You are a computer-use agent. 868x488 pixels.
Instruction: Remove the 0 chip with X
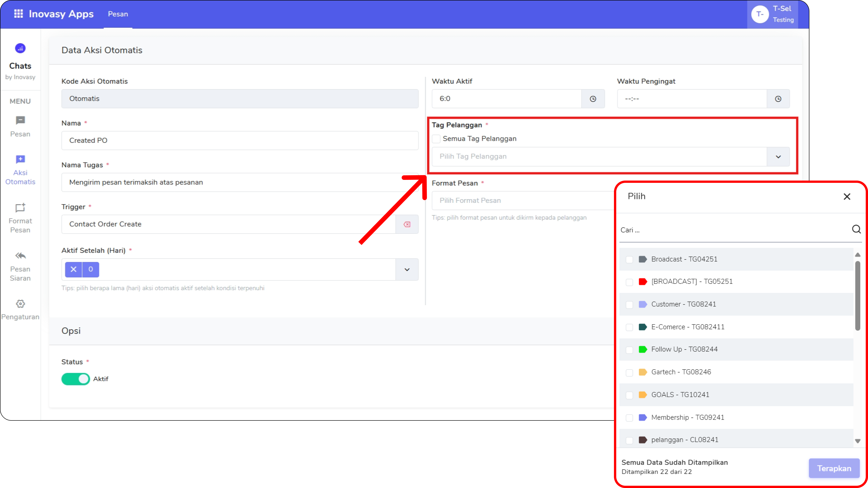point(73,269)
